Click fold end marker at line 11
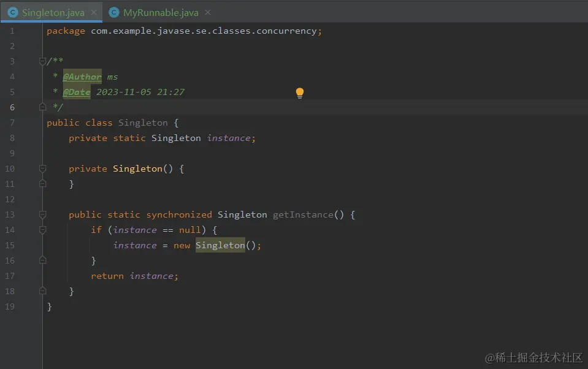This screenshot has height=369, width=588. coord(42,184)
